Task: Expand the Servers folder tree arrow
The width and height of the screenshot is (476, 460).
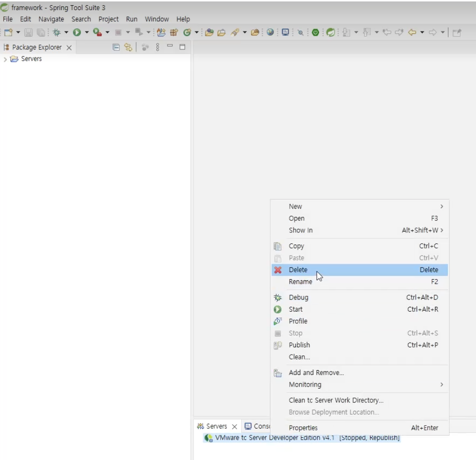Action: coord(5,59)
